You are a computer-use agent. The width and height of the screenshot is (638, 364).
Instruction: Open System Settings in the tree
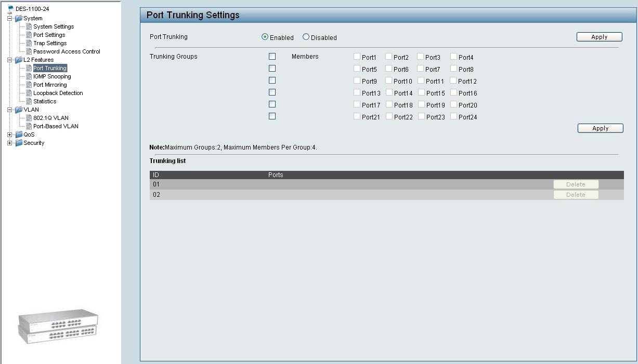click(x=54, y=26)
